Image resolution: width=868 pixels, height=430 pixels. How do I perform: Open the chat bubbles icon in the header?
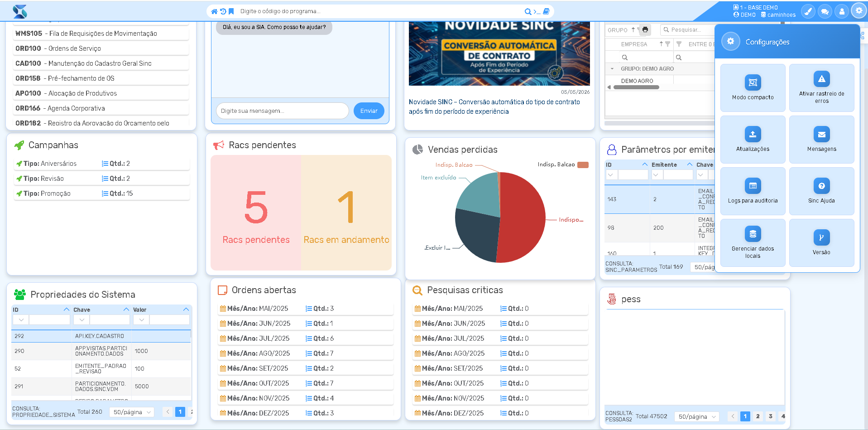825,11
